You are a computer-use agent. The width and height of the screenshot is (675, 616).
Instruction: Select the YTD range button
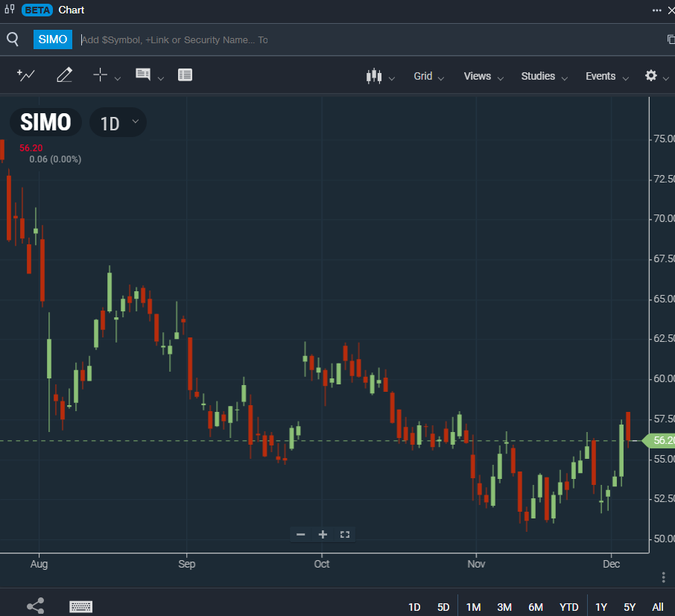coord(568,607)
